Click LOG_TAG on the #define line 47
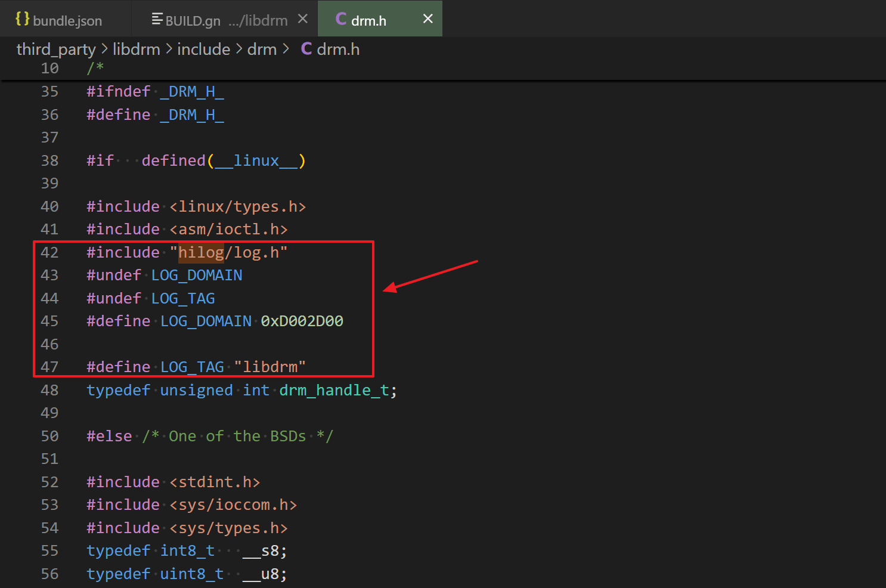This screenshot has width=886, height=588. (x=192, y=367)
